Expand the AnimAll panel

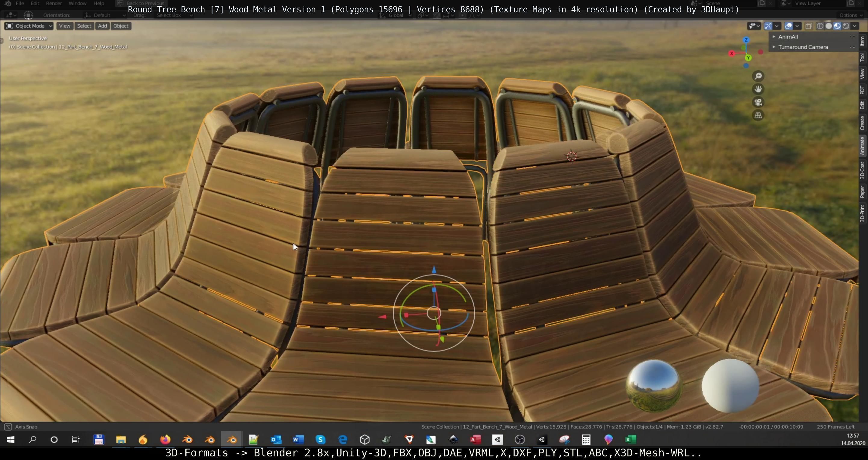(x=788, y=37)
